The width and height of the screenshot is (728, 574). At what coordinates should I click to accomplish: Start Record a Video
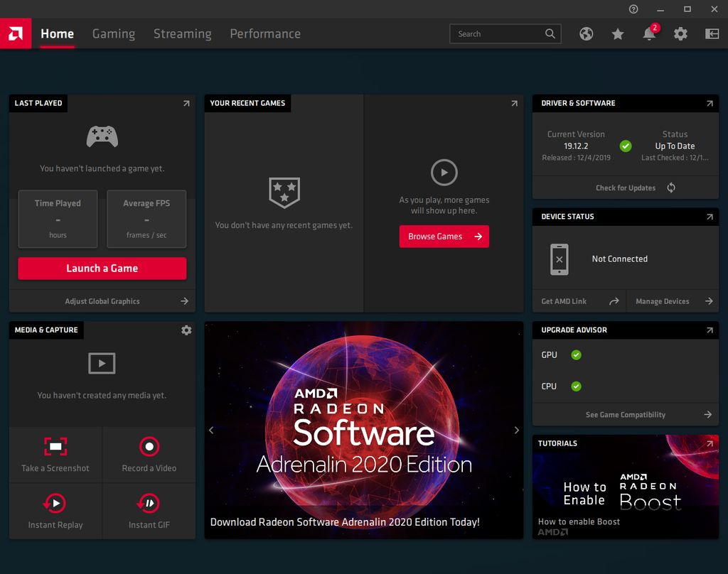pyautogui.click(x=149, y=454)
